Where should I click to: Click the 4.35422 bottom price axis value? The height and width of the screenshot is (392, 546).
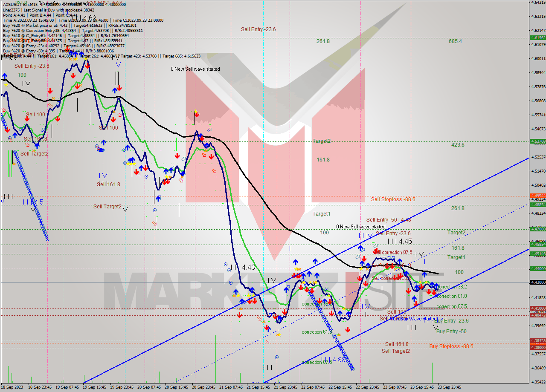click(538, 382)
